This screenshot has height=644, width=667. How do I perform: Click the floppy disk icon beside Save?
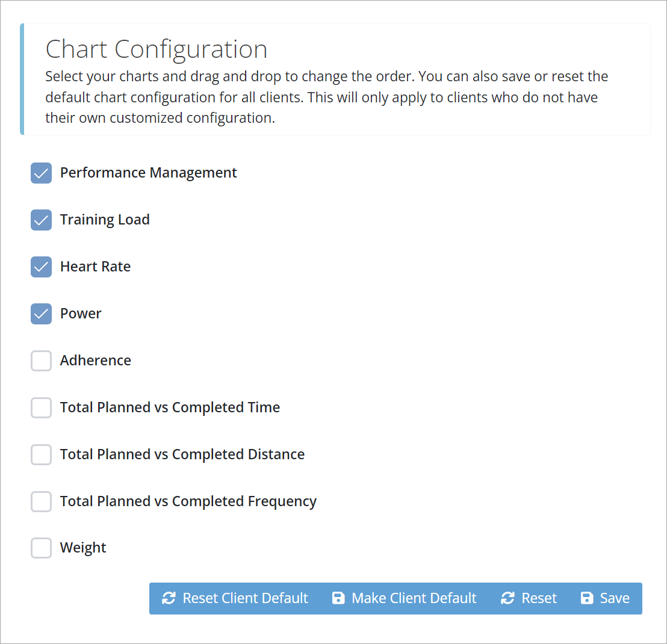[x=586, y=598]
